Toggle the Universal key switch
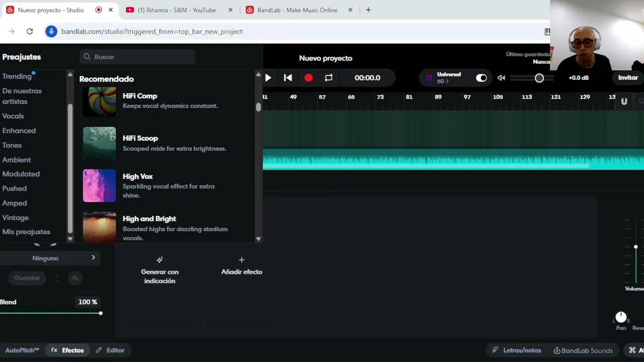 tap(481, 78)
